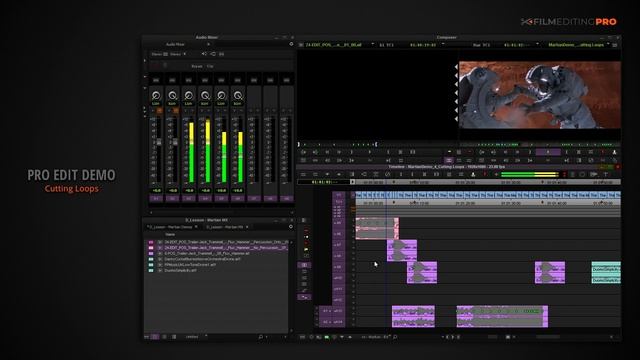The width and height of the screenshot is (640, 360).
Task: Toggle the TC1 track selector in the timeline
Action: point(338,202)
